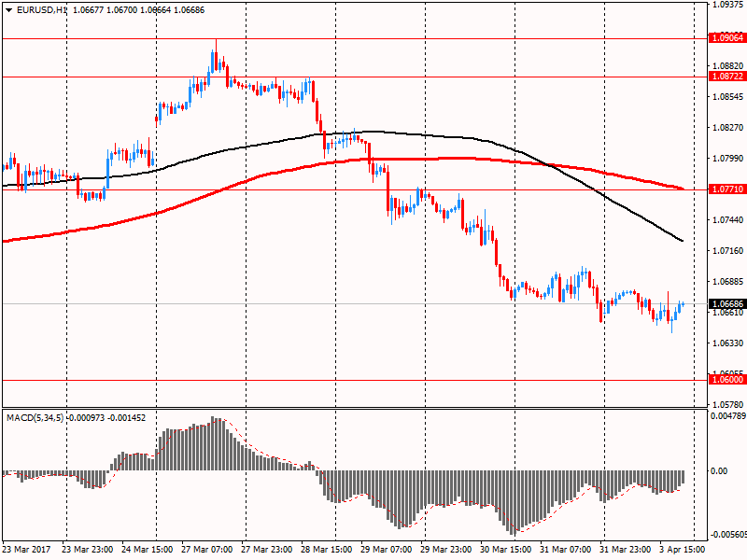This screenshot has width=747, height=560.
Task: Select the horizontal line at 1.09064
Action: (353, 38)
